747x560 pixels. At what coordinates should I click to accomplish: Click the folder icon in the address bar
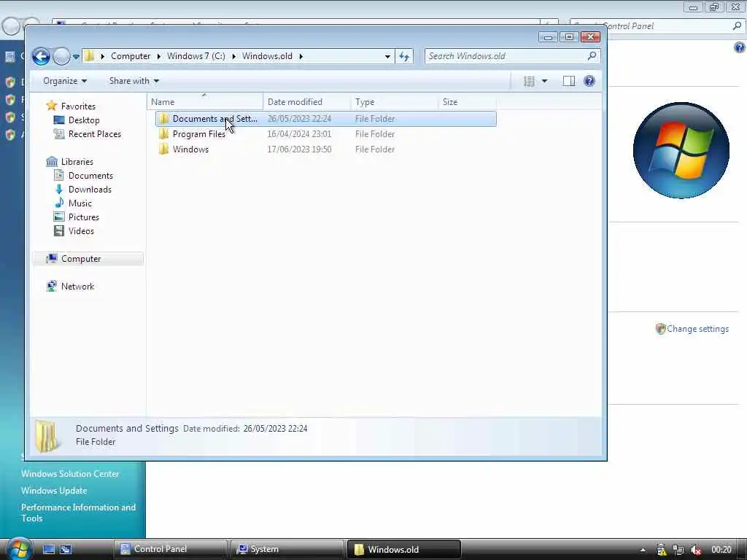[x=90, y=55]
